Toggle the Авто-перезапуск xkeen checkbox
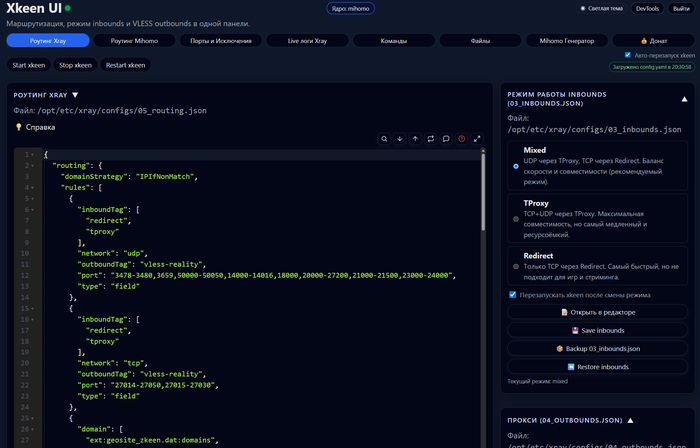Image resolution: width=700 pixels, height=448 pixels. pos(628,55)
